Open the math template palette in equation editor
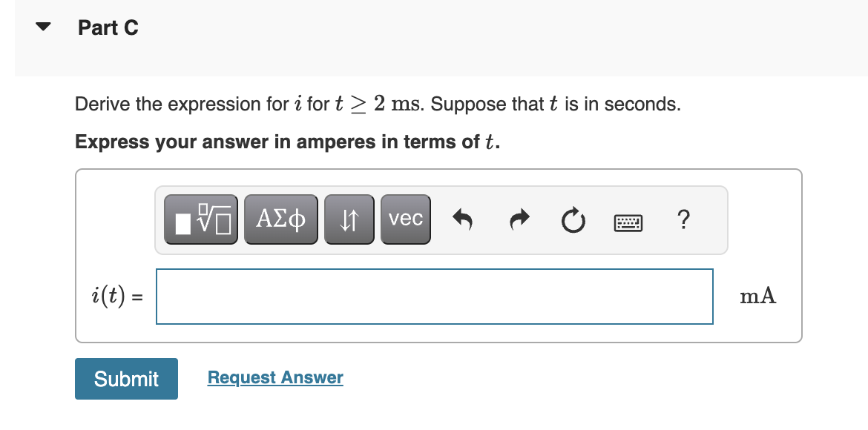 200,219
